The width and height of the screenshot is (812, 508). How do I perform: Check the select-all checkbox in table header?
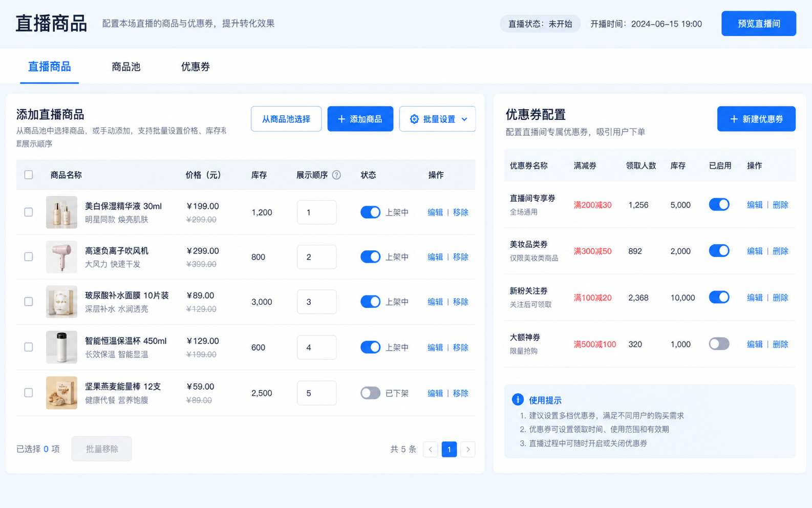(x=29, y=175)
